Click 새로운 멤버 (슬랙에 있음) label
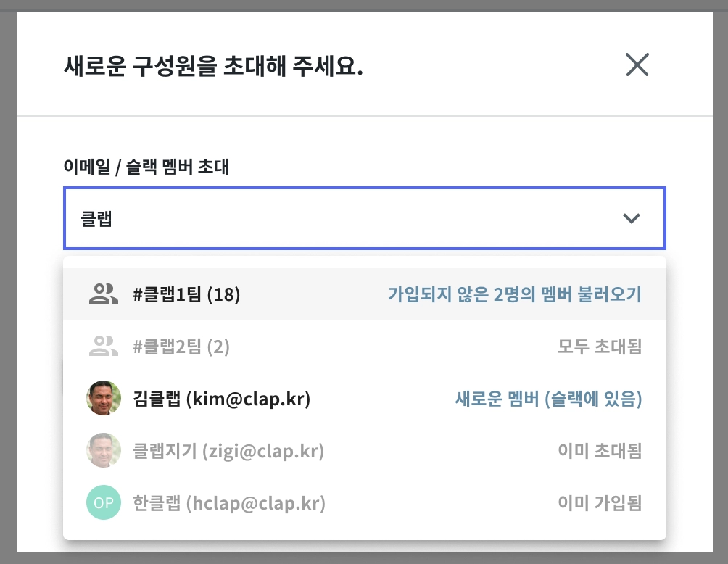 pyautogui.click(x=548, y=399)
